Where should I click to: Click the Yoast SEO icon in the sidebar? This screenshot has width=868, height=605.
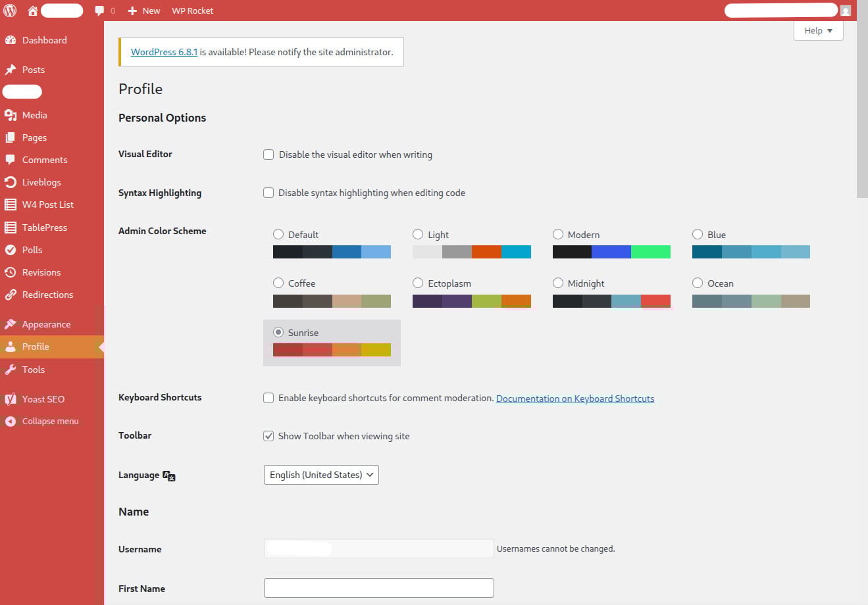click(11, 399)
